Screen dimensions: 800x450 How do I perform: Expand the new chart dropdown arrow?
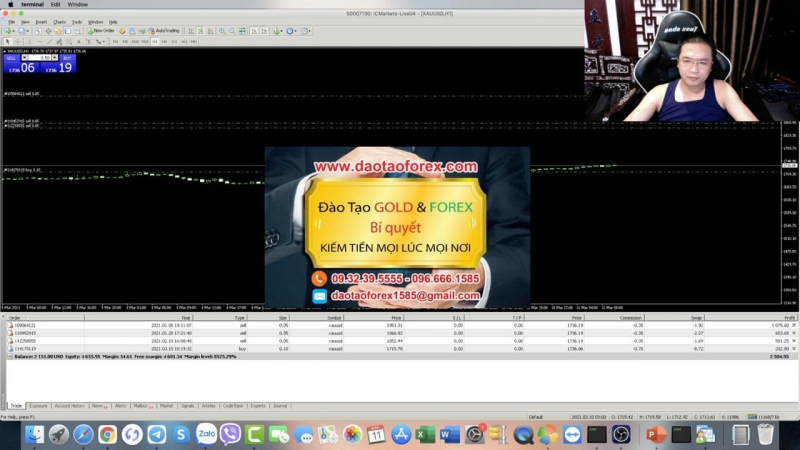[14, 31]
